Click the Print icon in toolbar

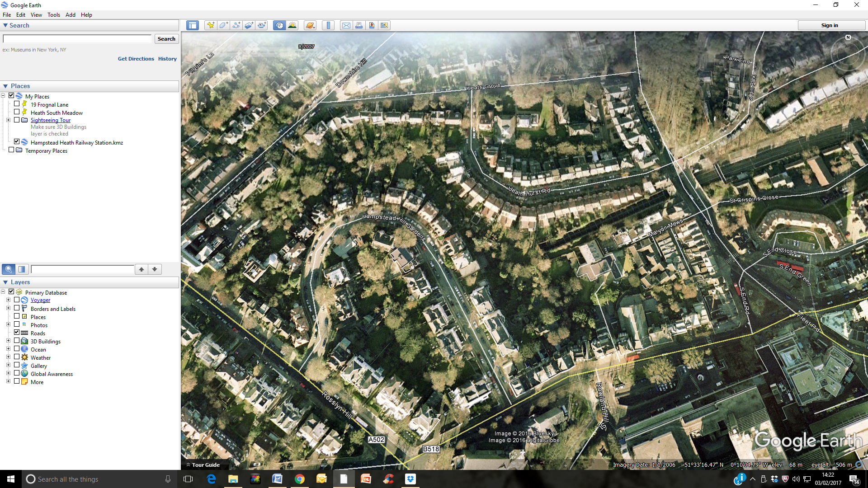coord(359,25)
